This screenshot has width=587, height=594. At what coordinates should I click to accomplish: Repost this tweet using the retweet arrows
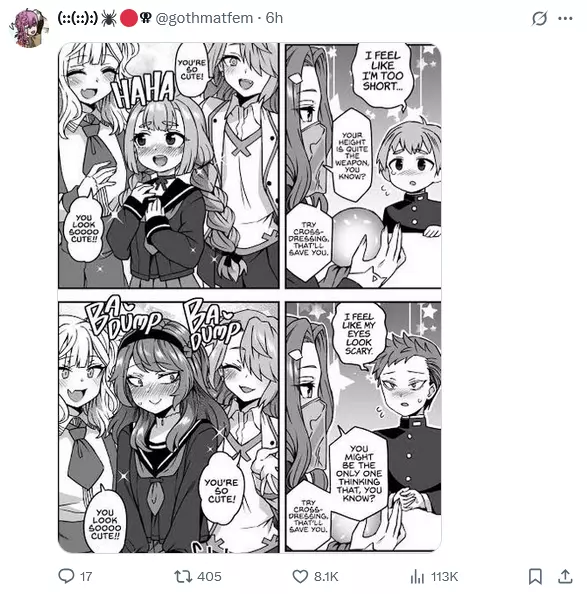pos(182,577)
